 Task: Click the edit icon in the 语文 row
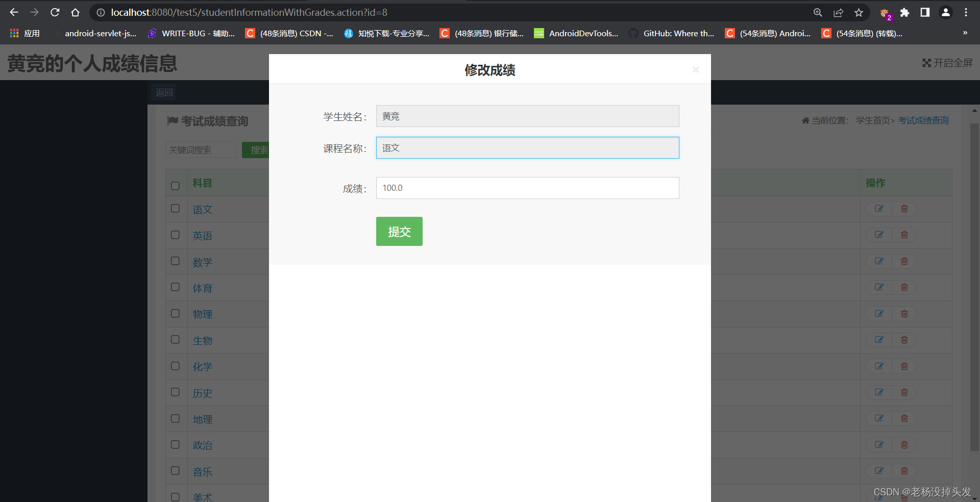(x=879, y=209)
